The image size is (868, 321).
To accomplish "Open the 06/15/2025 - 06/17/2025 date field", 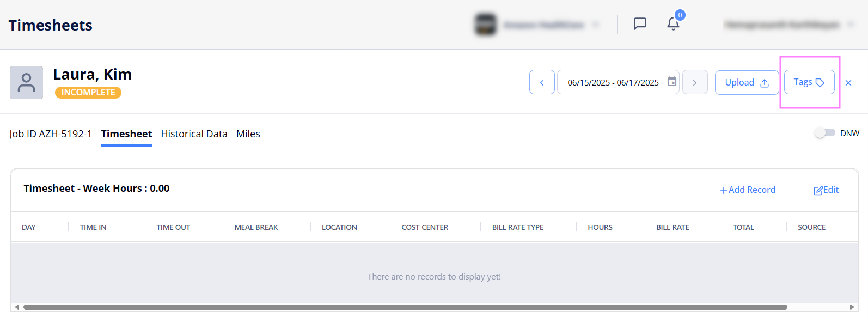I will click(613, 82).
